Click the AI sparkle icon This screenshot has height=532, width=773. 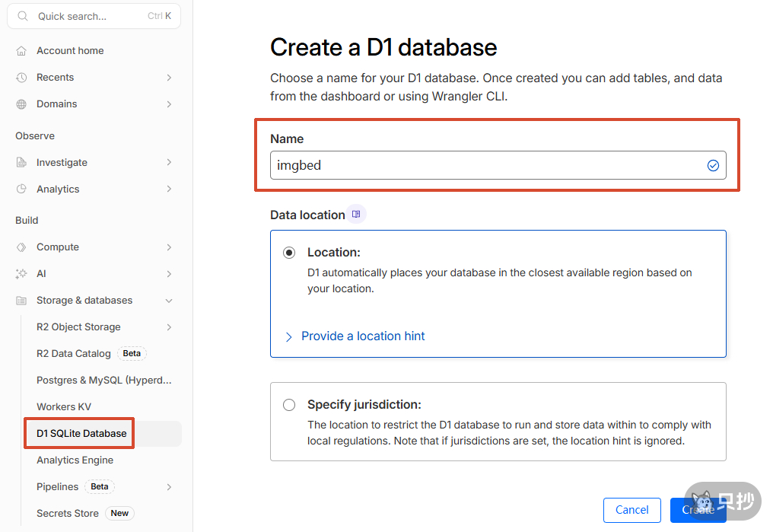pos(21,274)
